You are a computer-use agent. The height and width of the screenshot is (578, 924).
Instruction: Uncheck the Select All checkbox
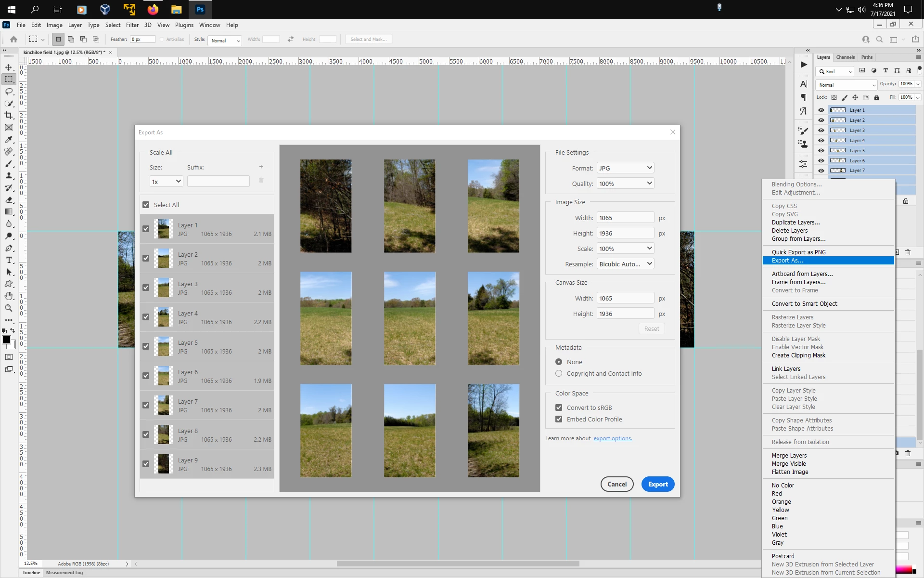click(x=146, y=205)
